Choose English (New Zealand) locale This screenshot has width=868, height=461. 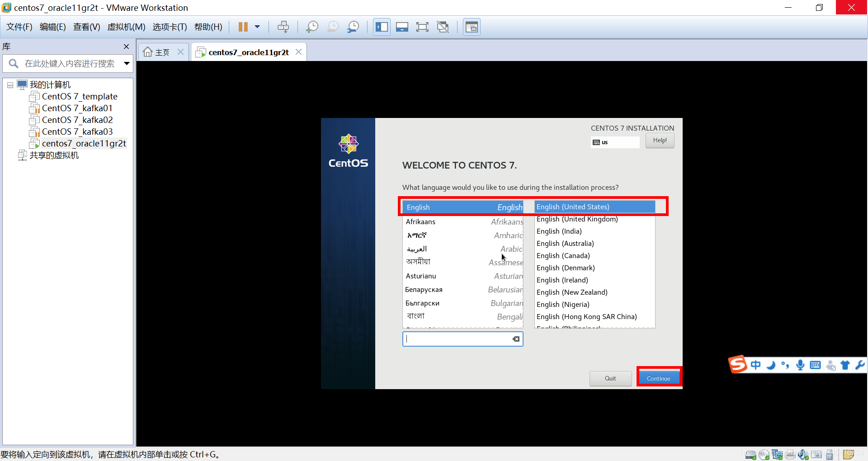[x=594, y=292]
